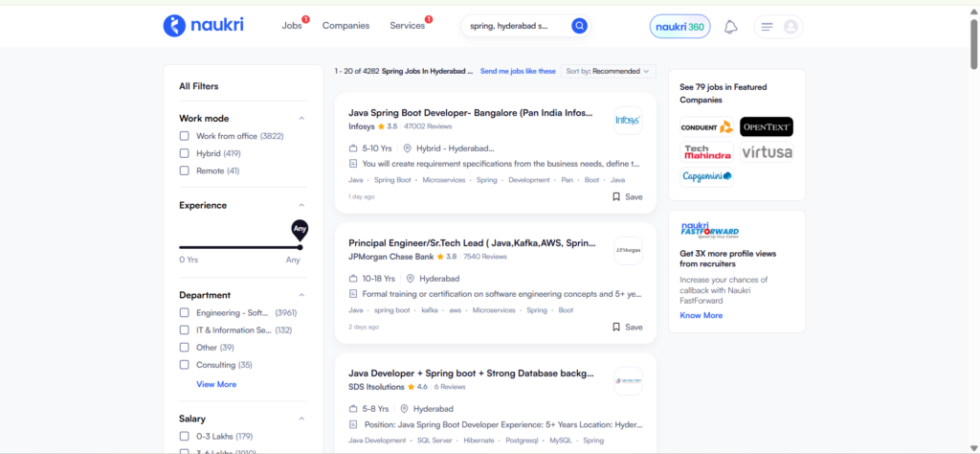Image resolution: width=980 pixels, height=454 pixels.
Task: Click the Naukri logo
Action: click(203, 26)
